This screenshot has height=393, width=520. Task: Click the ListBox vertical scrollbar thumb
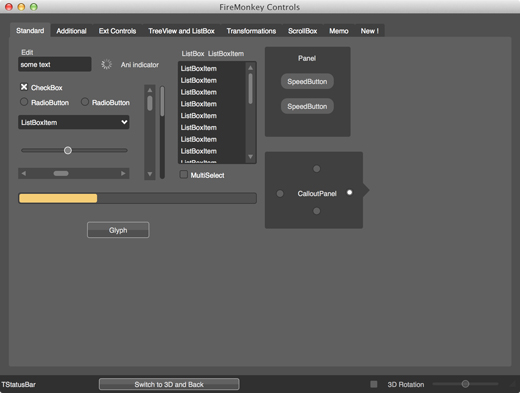tap(250, 89)
